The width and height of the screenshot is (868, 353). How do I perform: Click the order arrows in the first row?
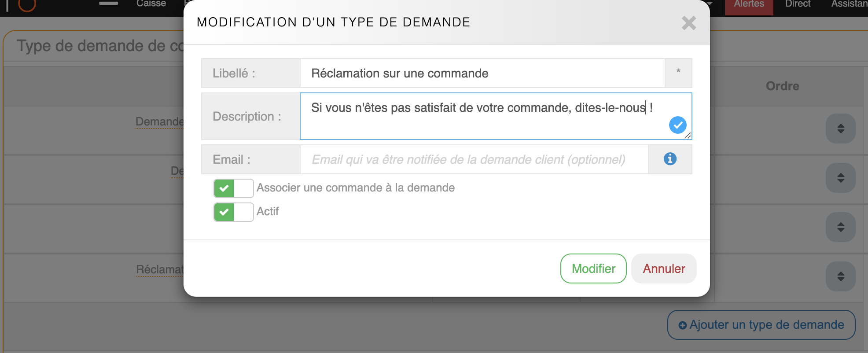point(840,129)
